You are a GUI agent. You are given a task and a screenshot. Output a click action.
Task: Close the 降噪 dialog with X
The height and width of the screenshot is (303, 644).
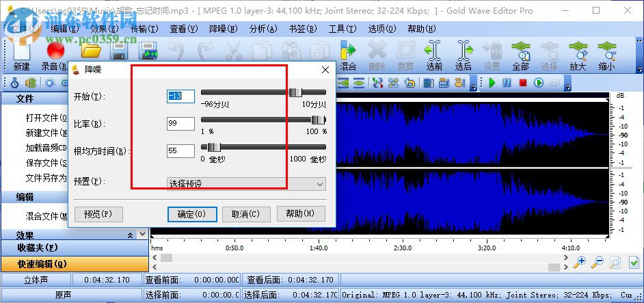click(x=325, y=70)
